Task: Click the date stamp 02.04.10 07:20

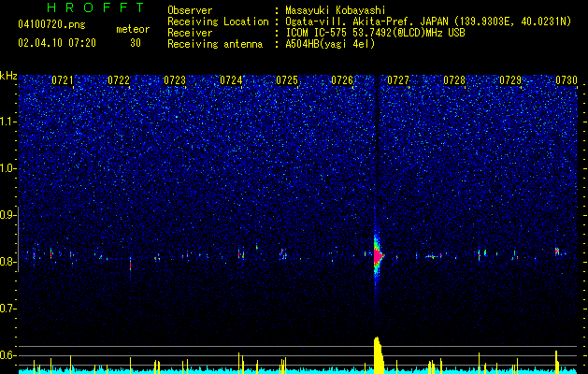Action: click(x=57, y=43)
